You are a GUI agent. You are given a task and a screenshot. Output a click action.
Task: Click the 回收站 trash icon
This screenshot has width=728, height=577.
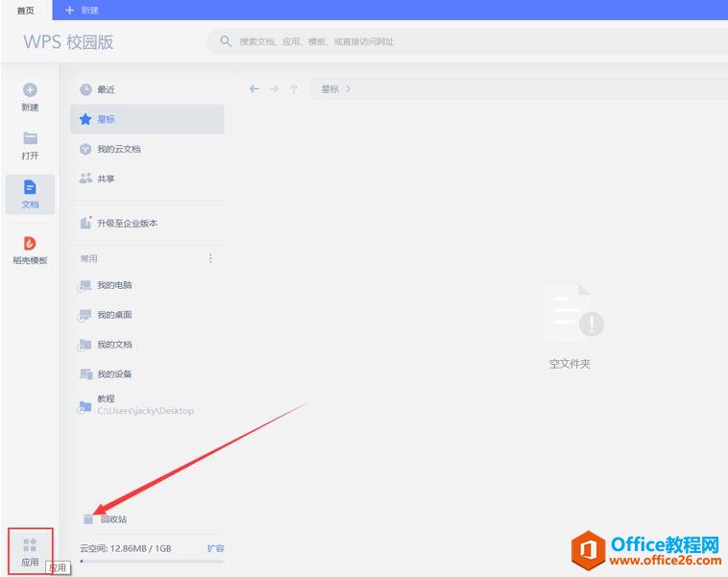click(88, 519)
